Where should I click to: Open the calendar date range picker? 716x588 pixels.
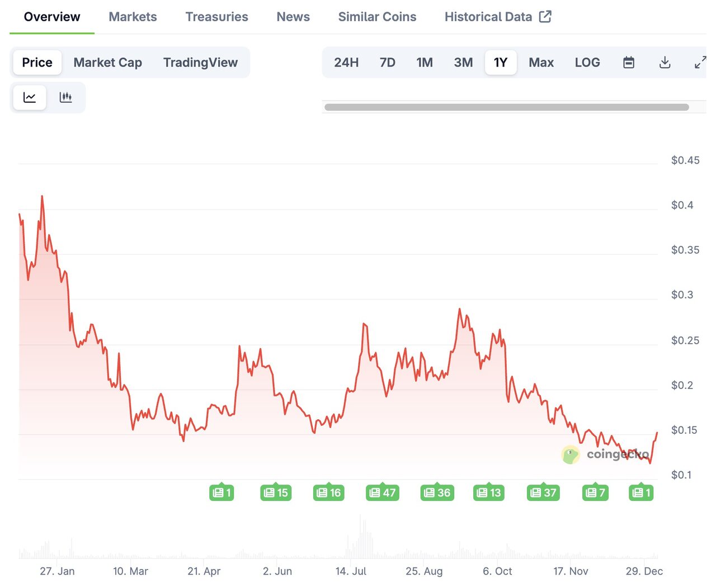[629, 63]
